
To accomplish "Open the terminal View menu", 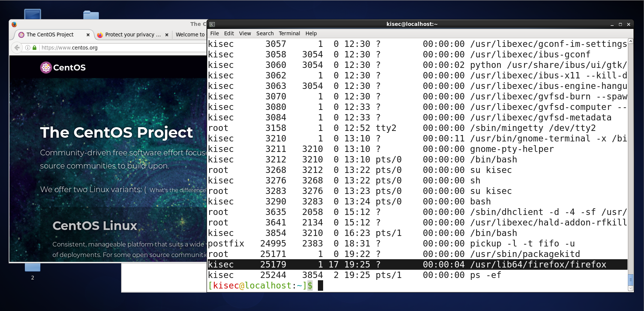I will (x=245, y=33).
